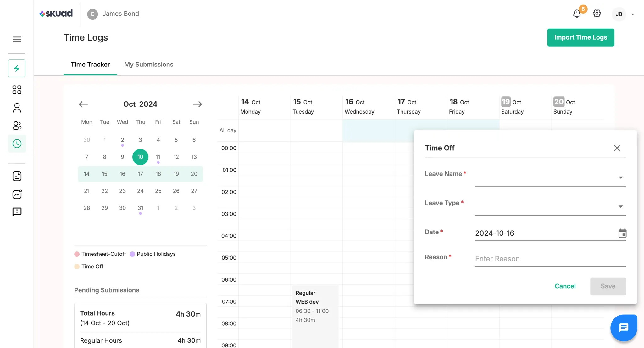Click Import Time Logs button
The height and width of the screenshot is (348, 644).
pos(580,37)
